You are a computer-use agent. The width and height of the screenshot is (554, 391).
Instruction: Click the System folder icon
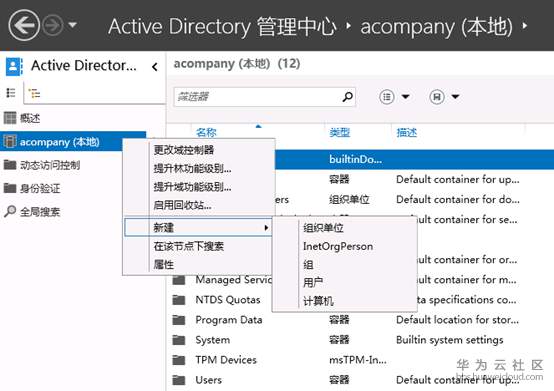click(179, 340)
